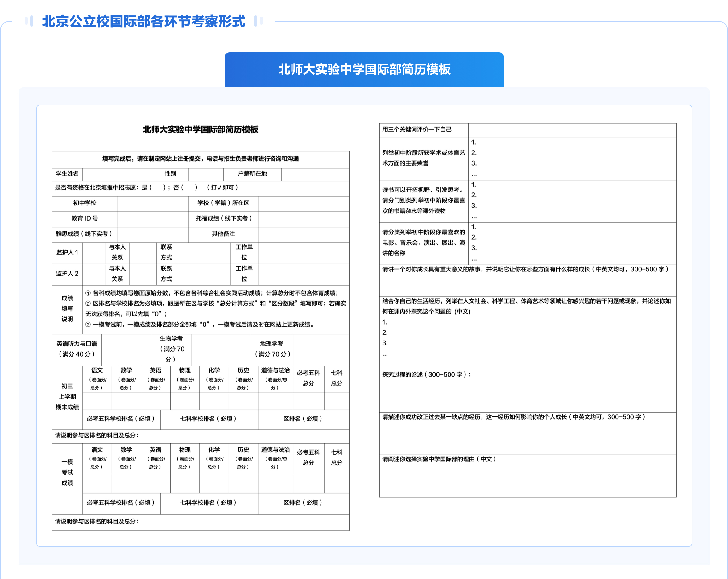Viewport: 728px width, 579px height.
Task: Click 七科总分 in the 一模考试 table
Action: click(337, 458)
